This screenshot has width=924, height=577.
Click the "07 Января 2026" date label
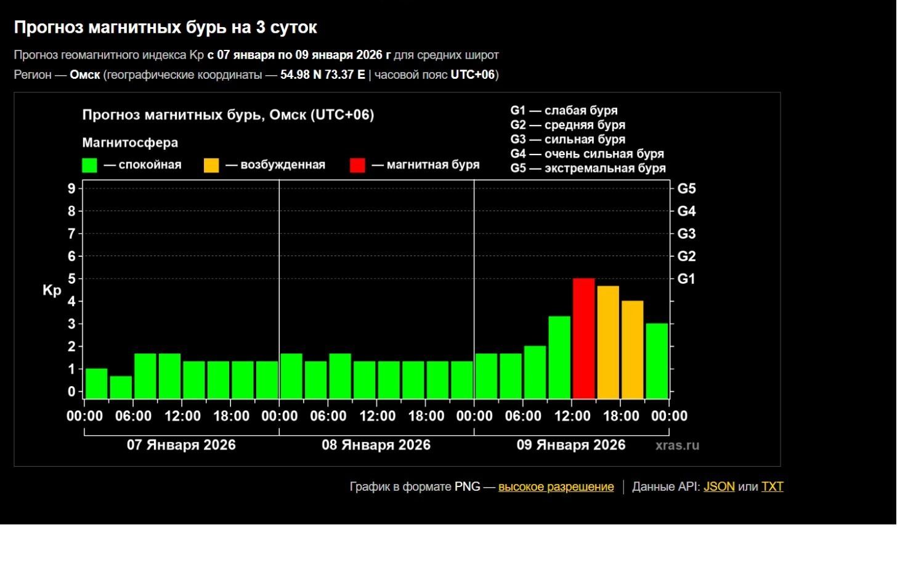181,445
